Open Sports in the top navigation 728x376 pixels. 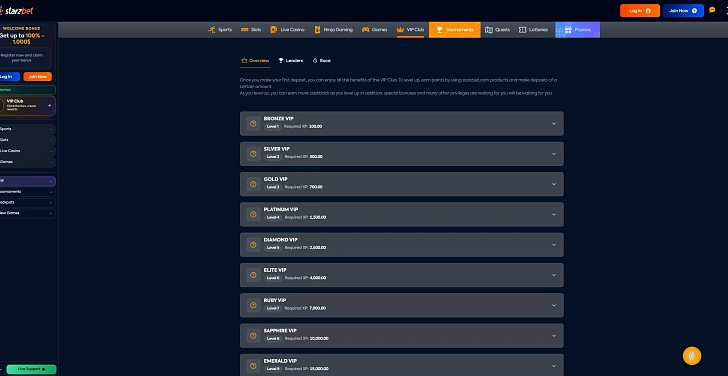click(220, 30)
